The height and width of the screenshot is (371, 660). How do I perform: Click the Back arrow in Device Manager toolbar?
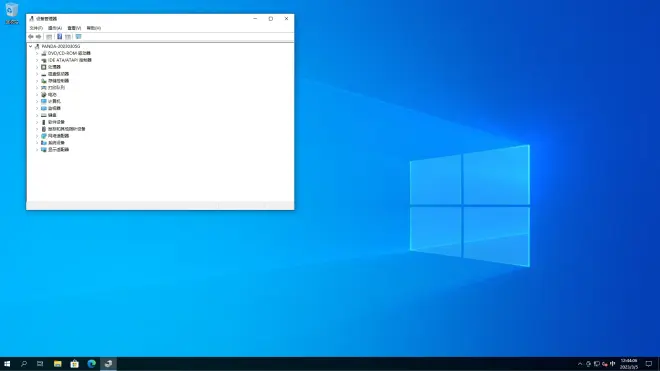[x=31, y=37]
